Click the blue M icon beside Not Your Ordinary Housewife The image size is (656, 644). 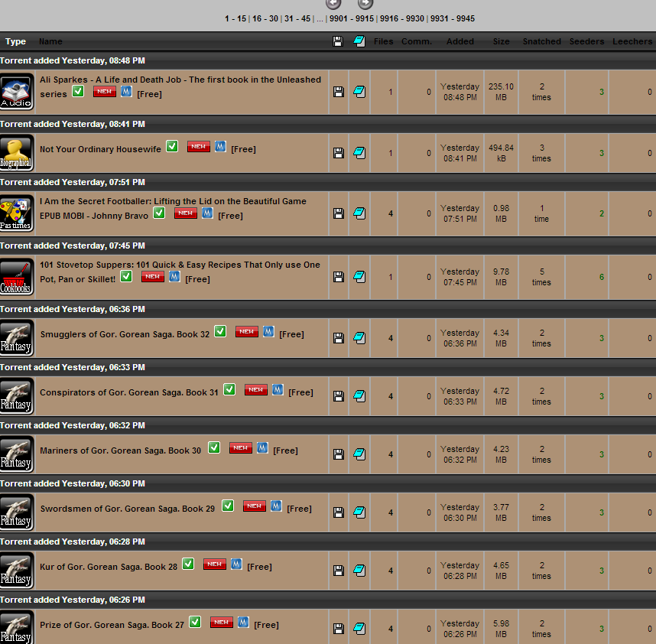click(x=220, y=146)
